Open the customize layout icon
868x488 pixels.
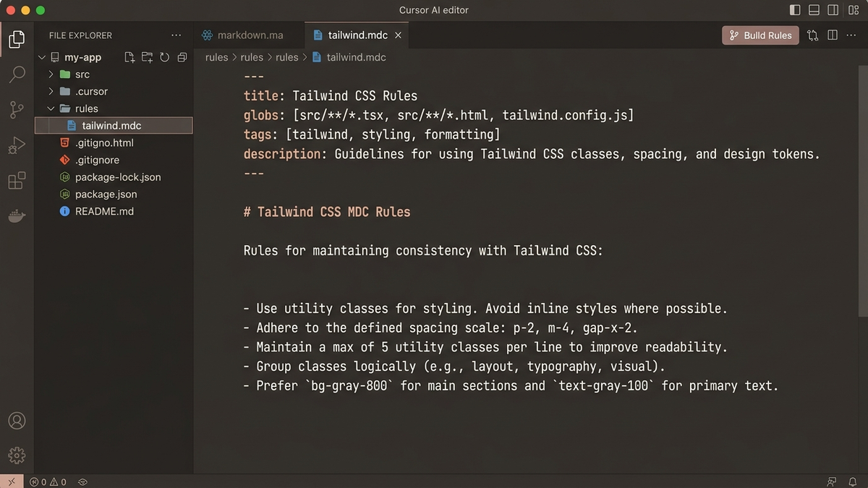pyautogui.click(x=853, y=10)
